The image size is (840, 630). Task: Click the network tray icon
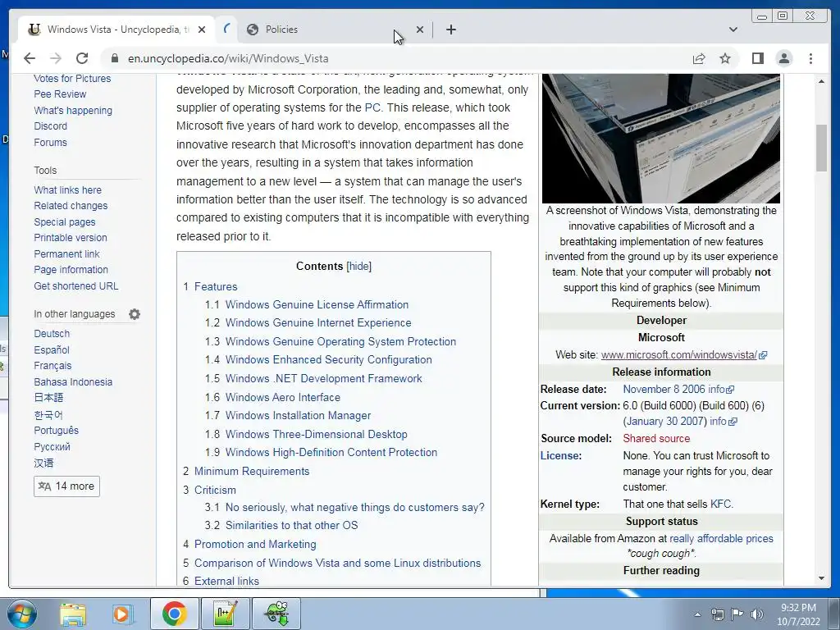[x=717, y=614]
